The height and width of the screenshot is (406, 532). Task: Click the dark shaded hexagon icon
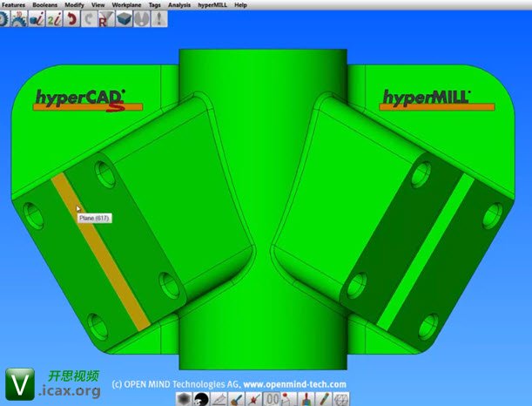coord(185,399)
